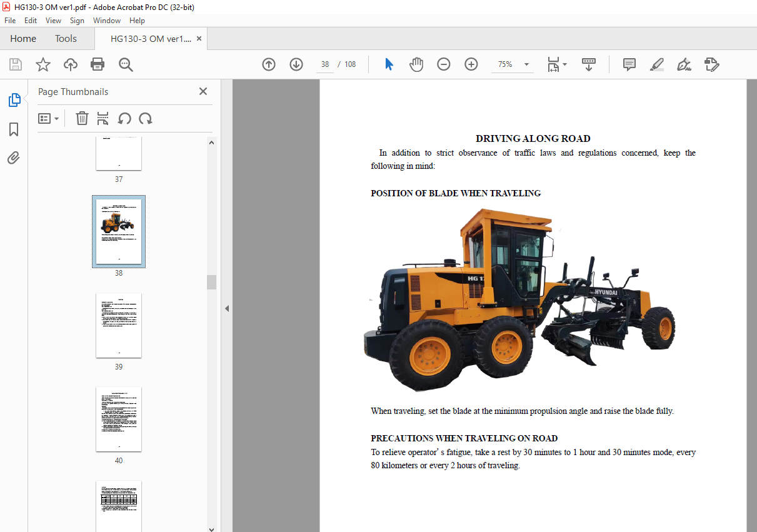
Task: Click the Home tab button
Action: coord(23,39)
